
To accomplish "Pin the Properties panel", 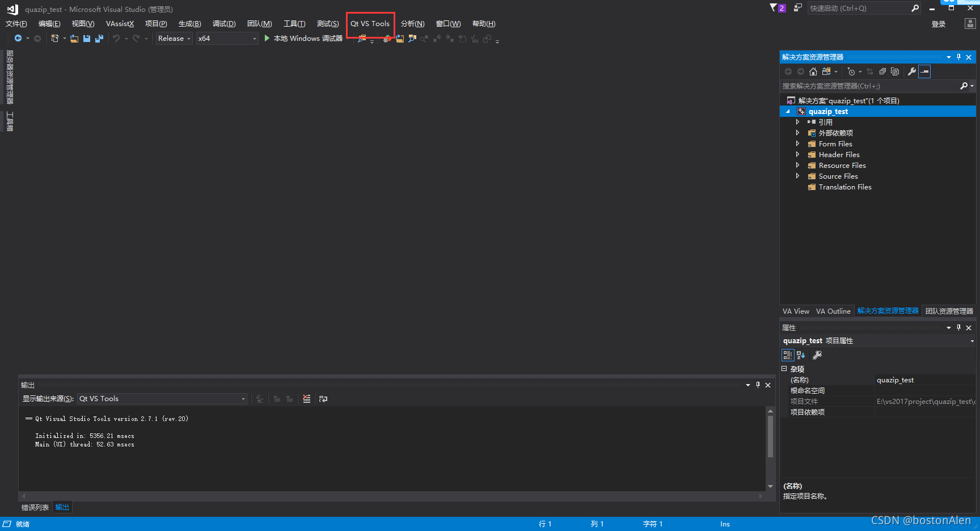I will point(959,328).
